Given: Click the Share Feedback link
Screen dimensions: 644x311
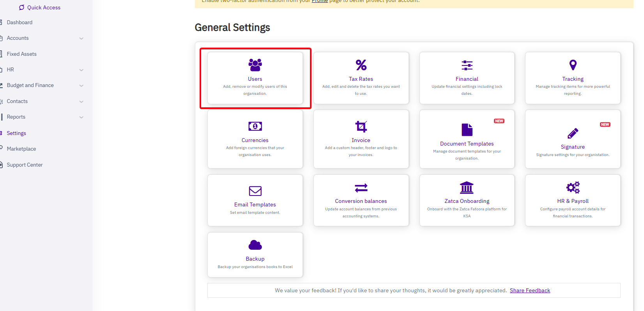Looking at the screenshot, I should tap(530, 290).
